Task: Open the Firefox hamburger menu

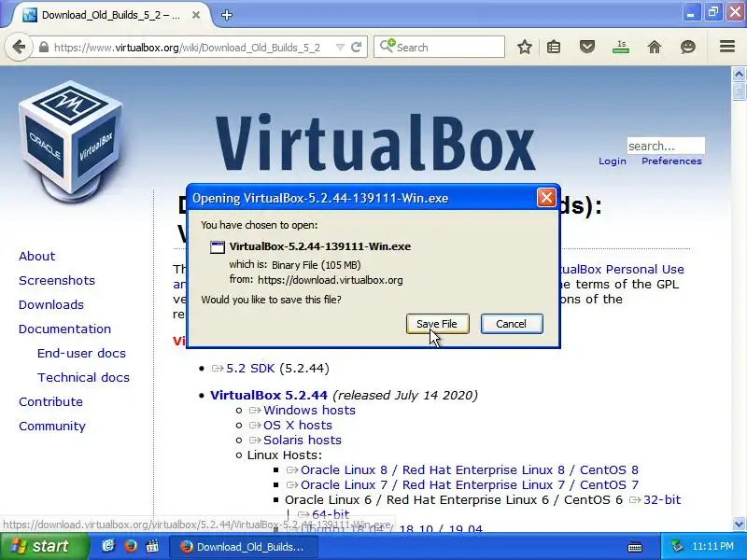Action: 727,46
